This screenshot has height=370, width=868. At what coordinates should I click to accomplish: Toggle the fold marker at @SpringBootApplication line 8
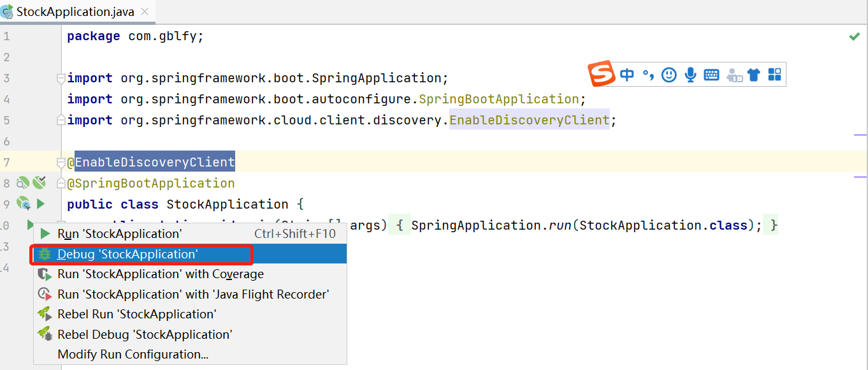[x=61, y=183]
